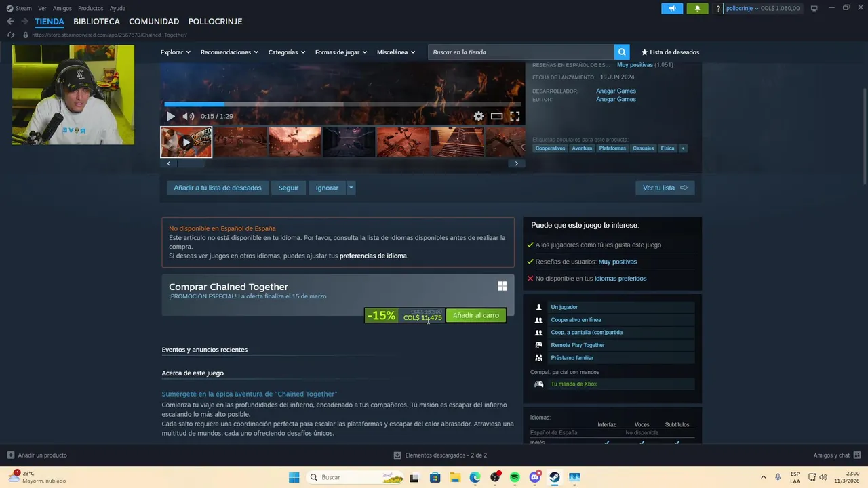Click the announcements megaphone icon

pos(672,8)
